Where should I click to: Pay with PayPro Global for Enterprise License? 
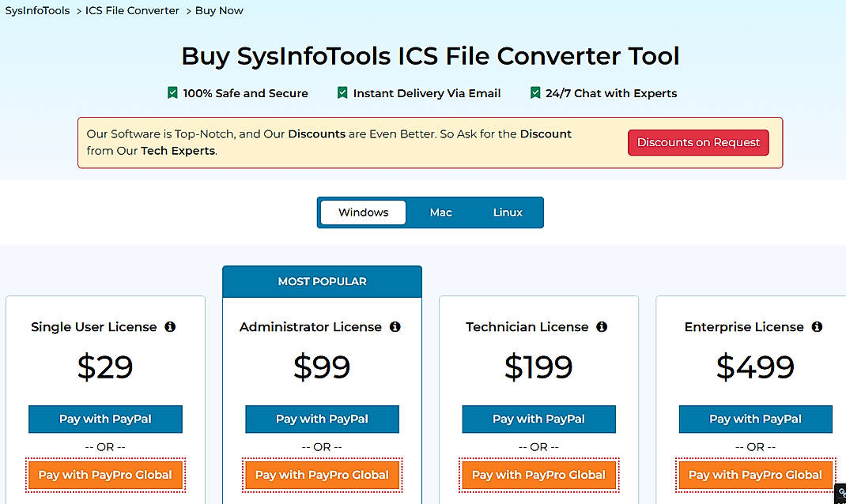click(755, 475)
